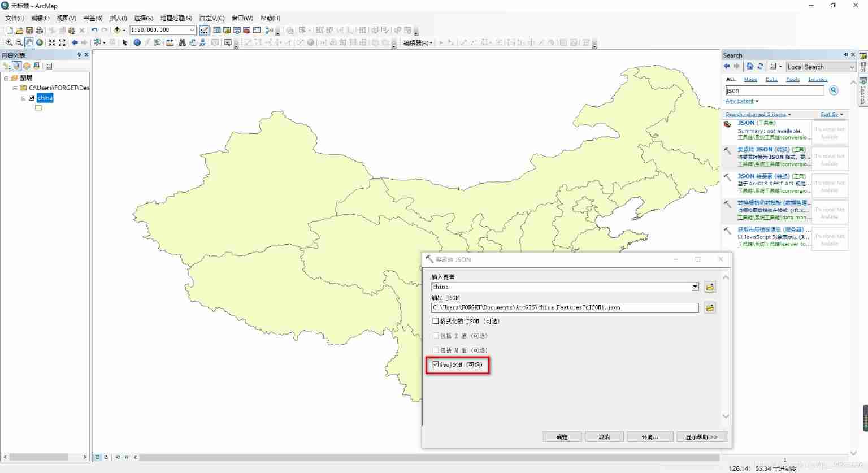Switch to List By Drawing Order
The width and height of the screenshot is (868, 473).
7,66
